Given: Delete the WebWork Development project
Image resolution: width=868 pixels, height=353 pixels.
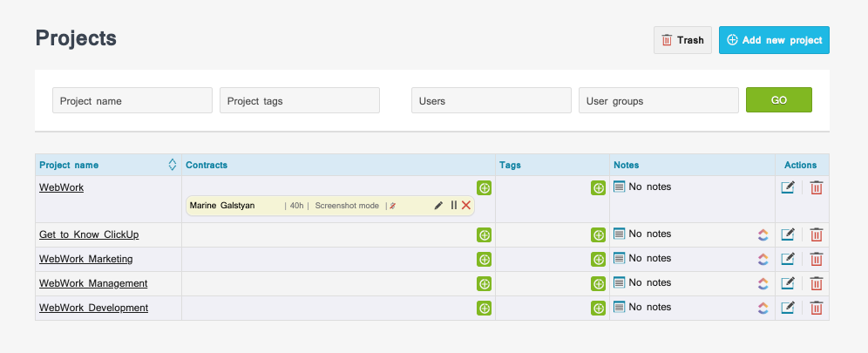Looking at the screenshot, I should coord(817,308).
